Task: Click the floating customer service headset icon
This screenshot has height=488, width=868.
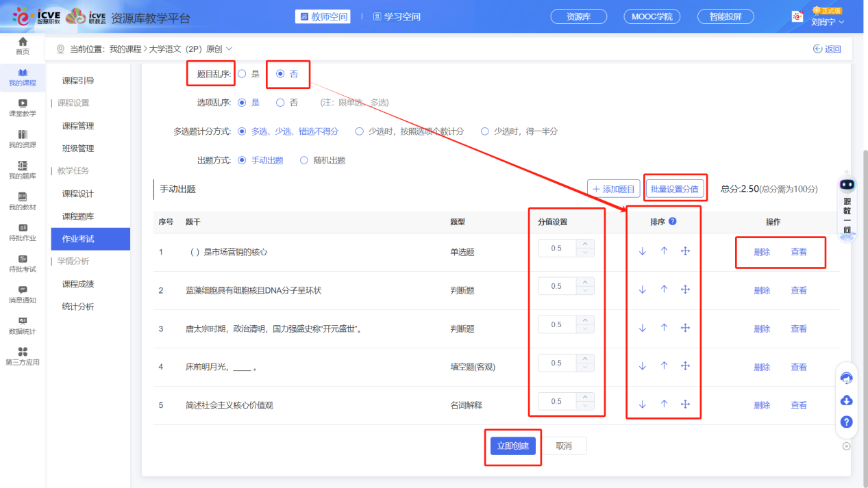Action: point(846,378)
